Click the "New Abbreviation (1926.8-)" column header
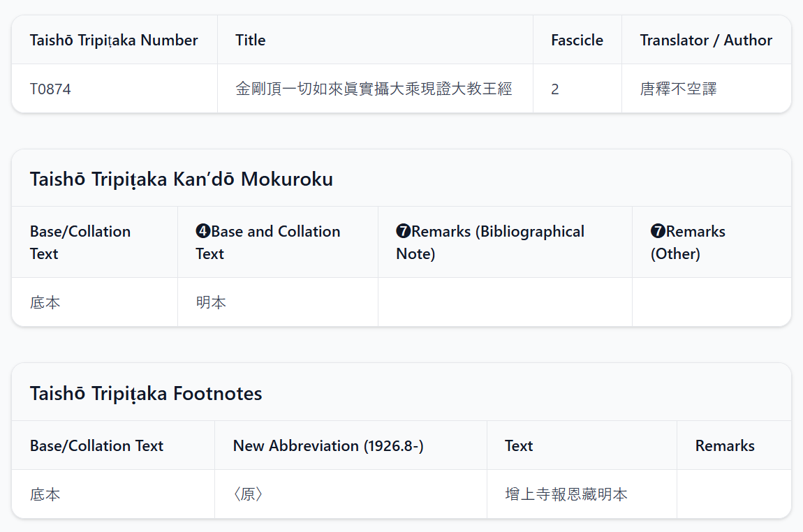Viewport: 803px width, 532px height. tap(328, 445)
